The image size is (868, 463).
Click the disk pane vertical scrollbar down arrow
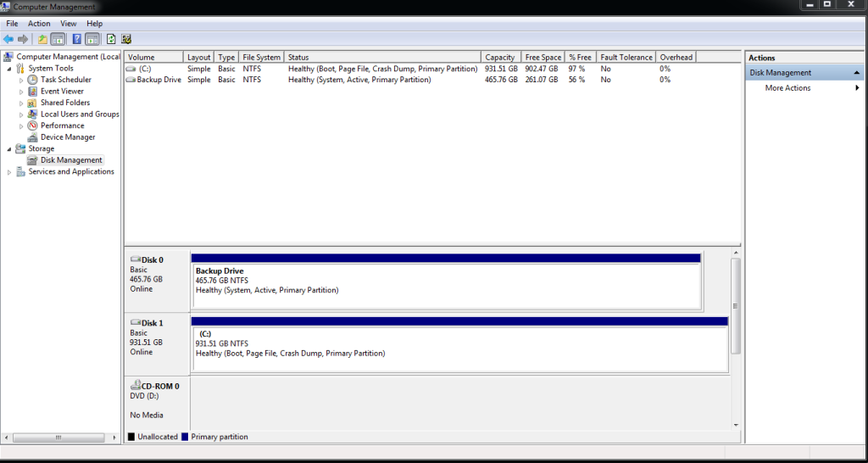point(736,425)
